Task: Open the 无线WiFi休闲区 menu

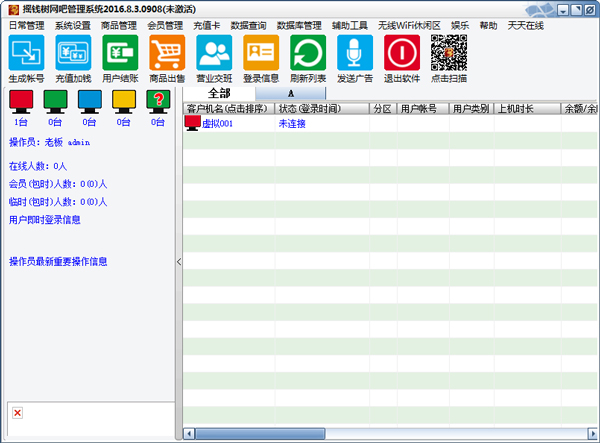Action: pos(409,26)
